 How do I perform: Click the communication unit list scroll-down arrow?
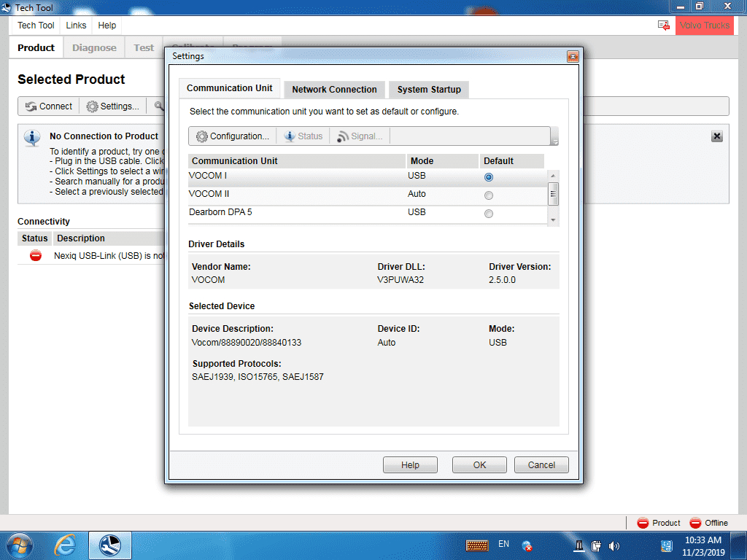coord(553,220)
